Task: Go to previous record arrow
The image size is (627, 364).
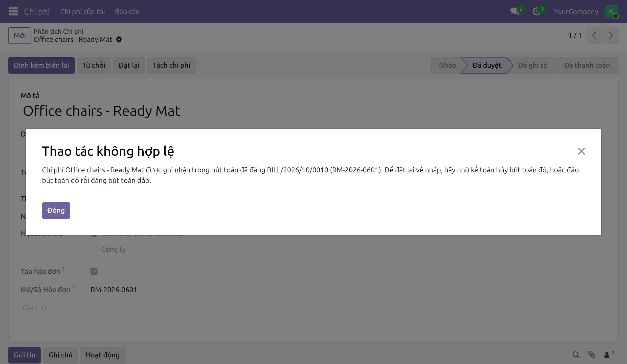Action: (594, 35)
